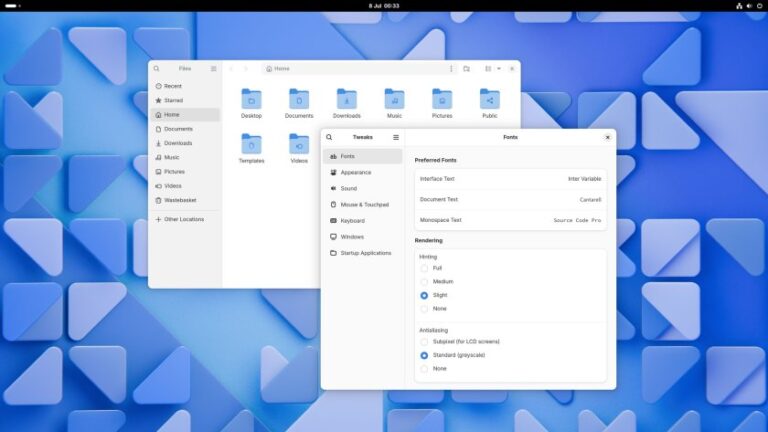This screenshot has height=432, width=768.
Task: Change the Interface Text font
Action: point(510,179)
